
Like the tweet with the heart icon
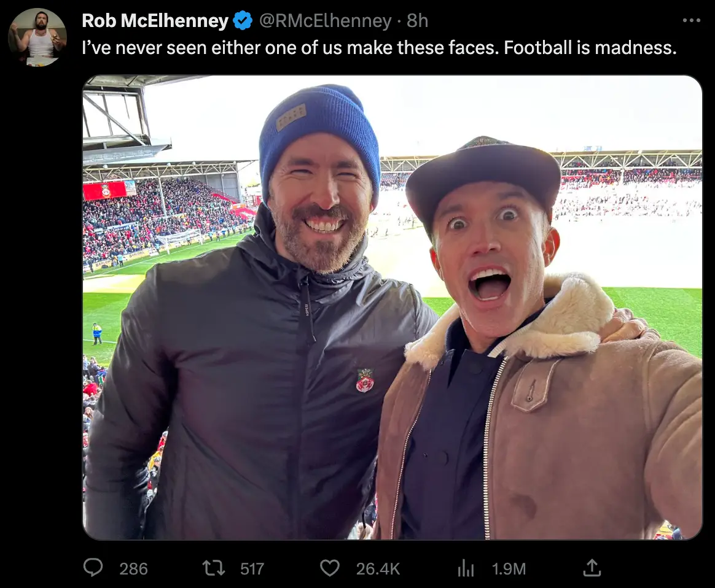coord(330,568)
